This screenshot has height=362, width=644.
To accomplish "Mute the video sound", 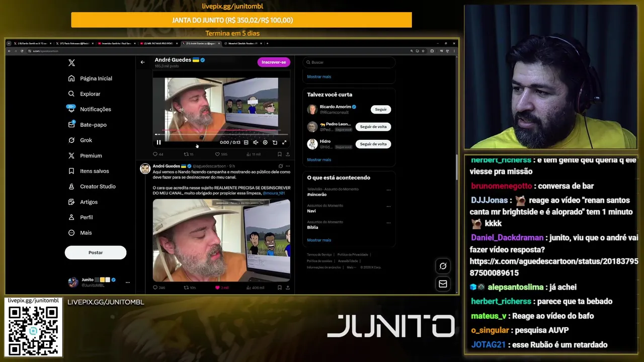I will pyautogui.click(x=256, y=142).
